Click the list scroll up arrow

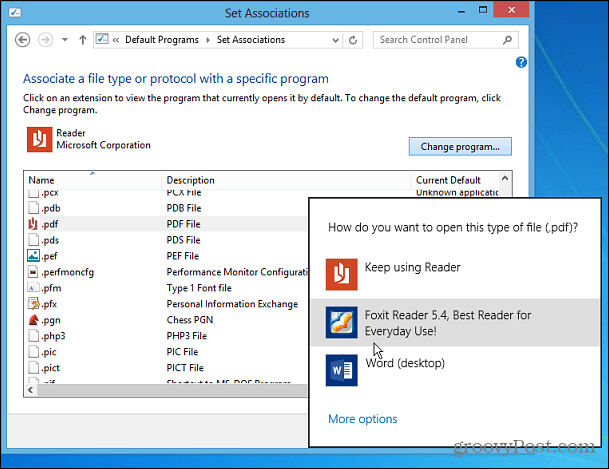tap(505, 179)
